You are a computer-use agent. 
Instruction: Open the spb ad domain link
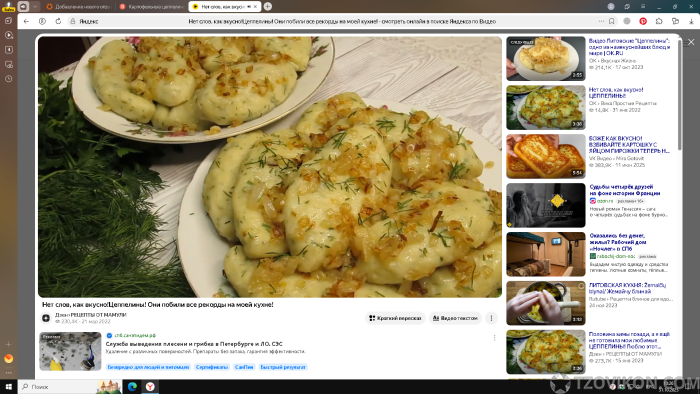[135, 335]
